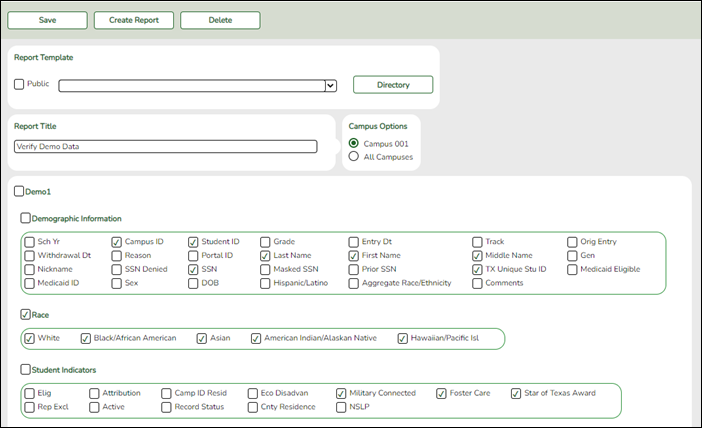Uncheck the Campus ID checkbox
Screen dimensions: 702x428
116,242
